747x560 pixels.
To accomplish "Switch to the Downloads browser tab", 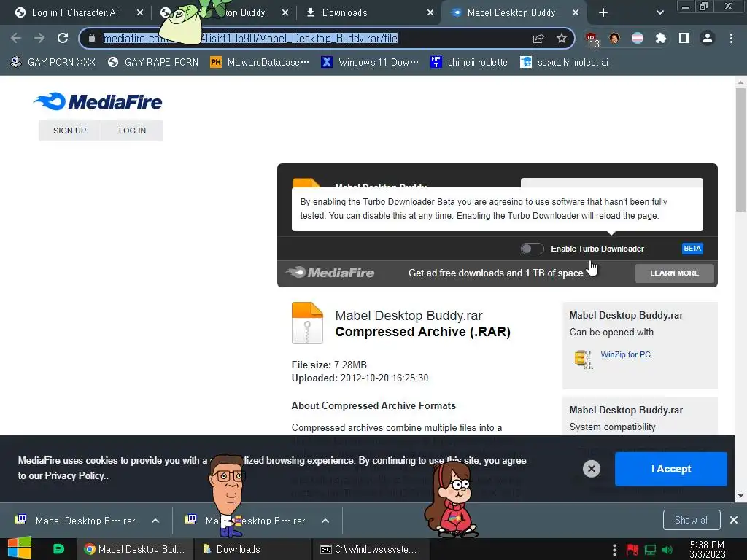I will [344, 12].
